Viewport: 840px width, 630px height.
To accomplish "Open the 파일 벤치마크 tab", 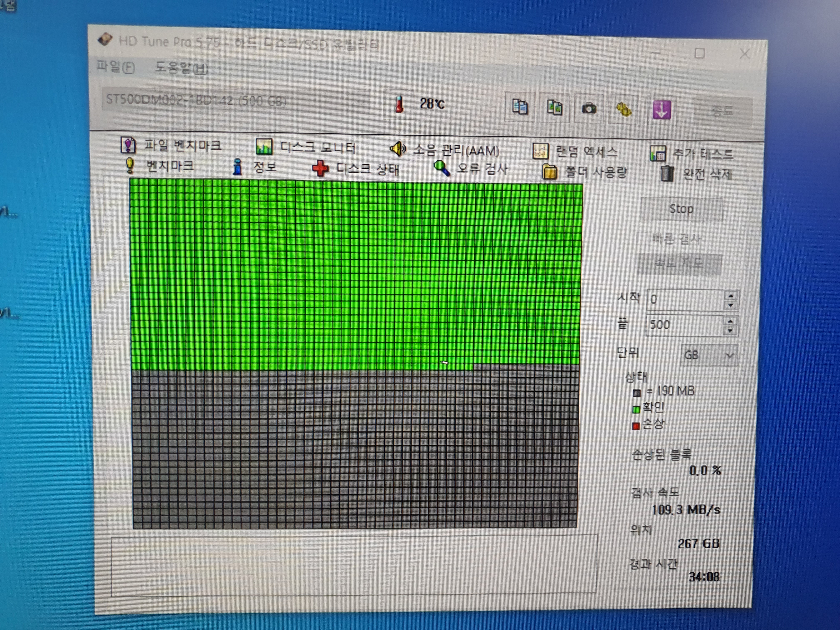I will coord(172,145).
